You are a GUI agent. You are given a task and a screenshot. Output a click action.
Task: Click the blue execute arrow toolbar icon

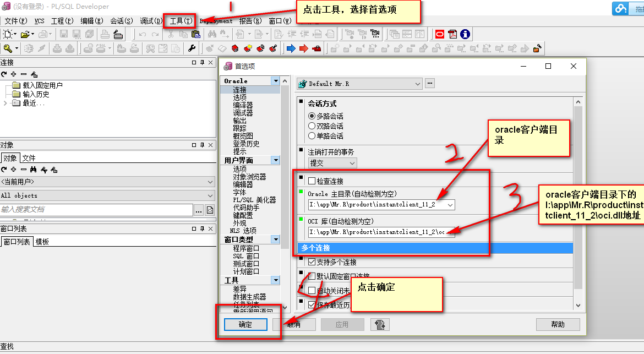(x=291, y=49)
